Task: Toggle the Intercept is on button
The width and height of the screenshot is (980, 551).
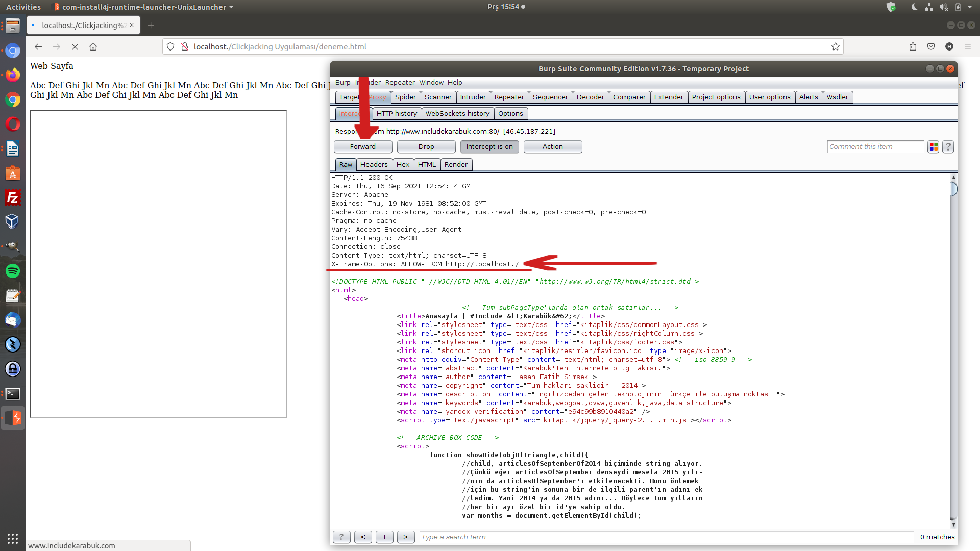Action: 489,147
